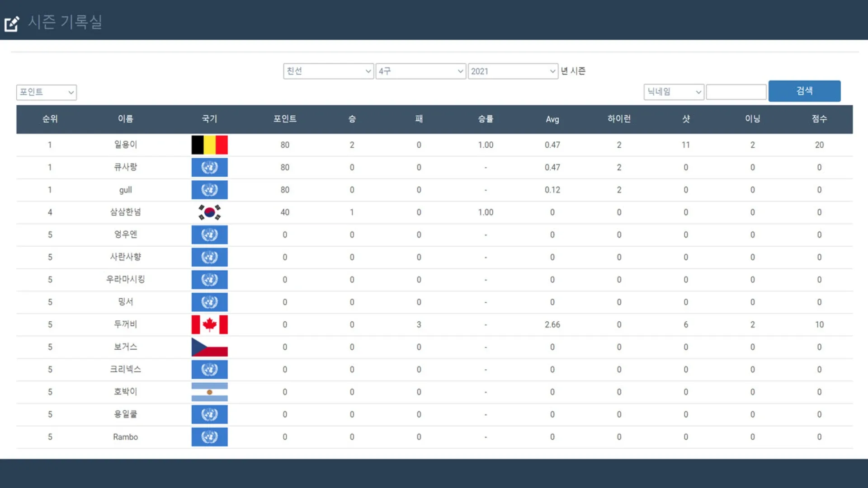Screen dimensions: 868x488
Task: Click the UN flag beside gull
Action: (x=209, y=190)
